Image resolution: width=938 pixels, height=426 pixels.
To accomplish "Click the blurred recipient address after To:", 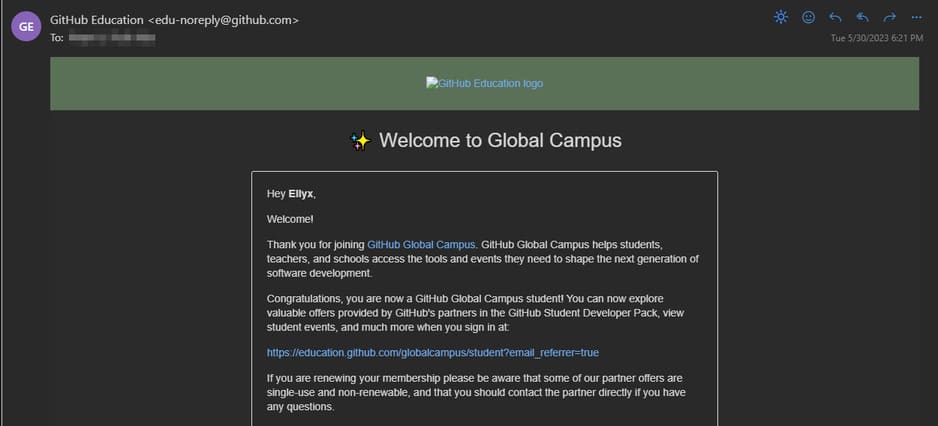I will (112, 38).
